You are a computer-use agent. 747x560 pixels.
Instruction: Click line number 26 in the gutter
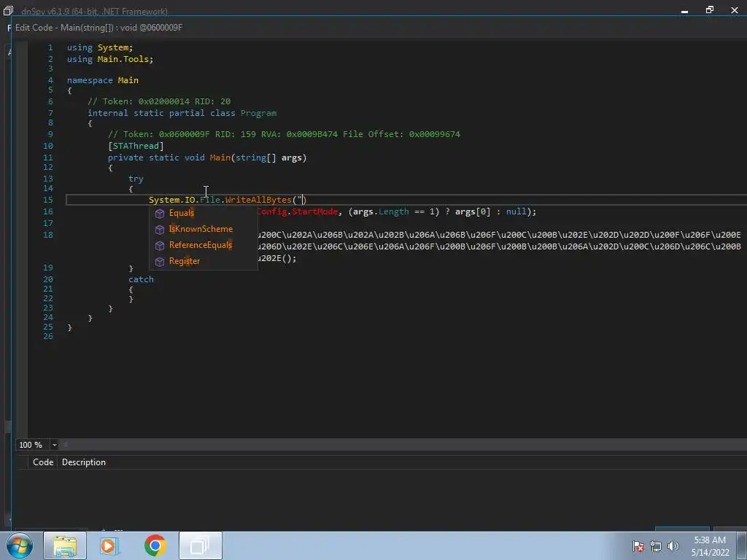48,337
